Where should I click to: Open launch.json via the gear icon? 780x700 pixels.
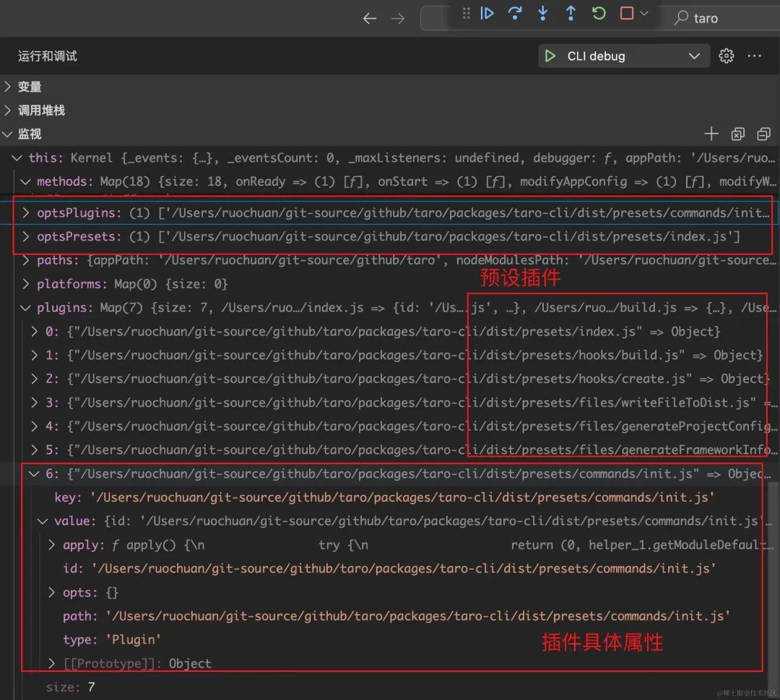point(727,56)
